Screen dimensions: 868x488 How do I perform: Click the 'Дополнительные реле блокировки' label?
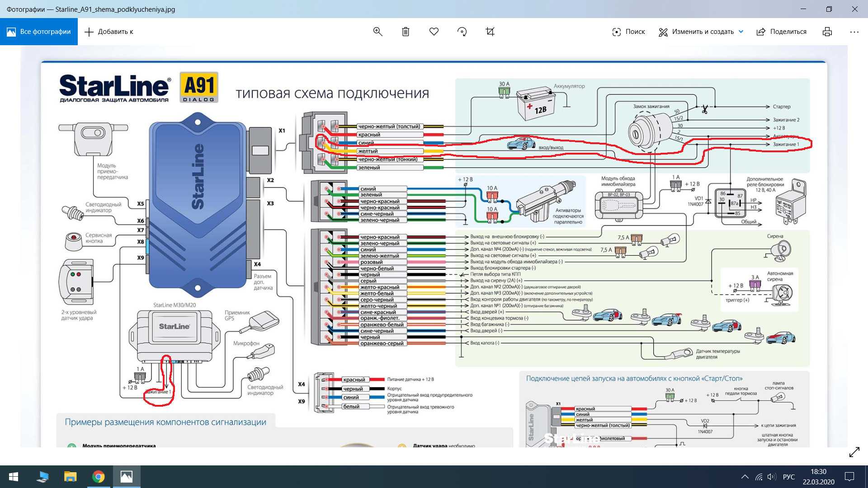click(765, 184)
